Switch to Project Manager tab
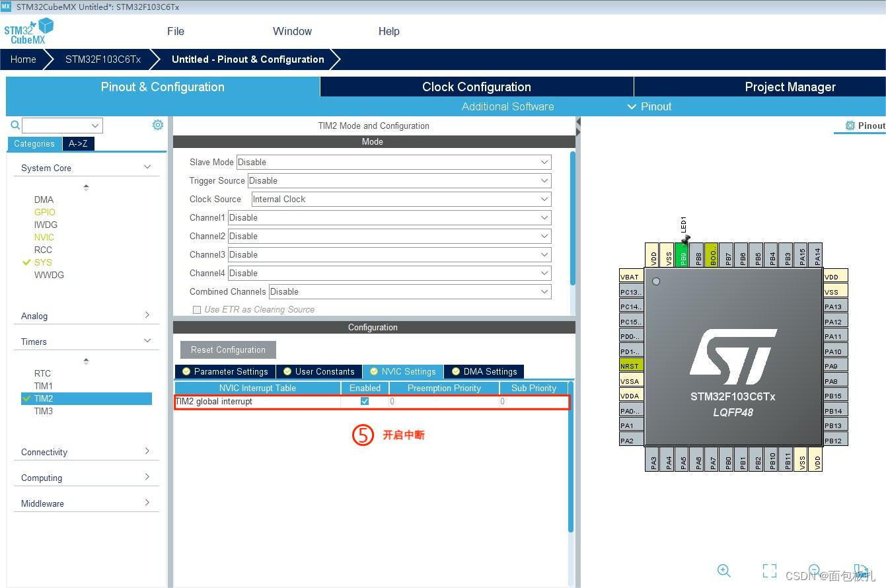Image resolution: width=886 pixels, height=588 pixels. (760, 87)
